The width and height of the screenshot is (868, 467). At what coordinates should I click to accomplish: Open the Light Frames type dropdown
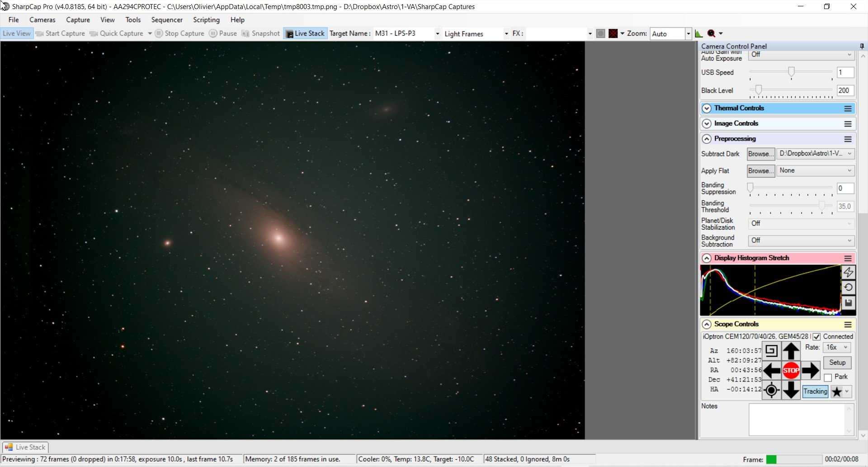[506, 34]
